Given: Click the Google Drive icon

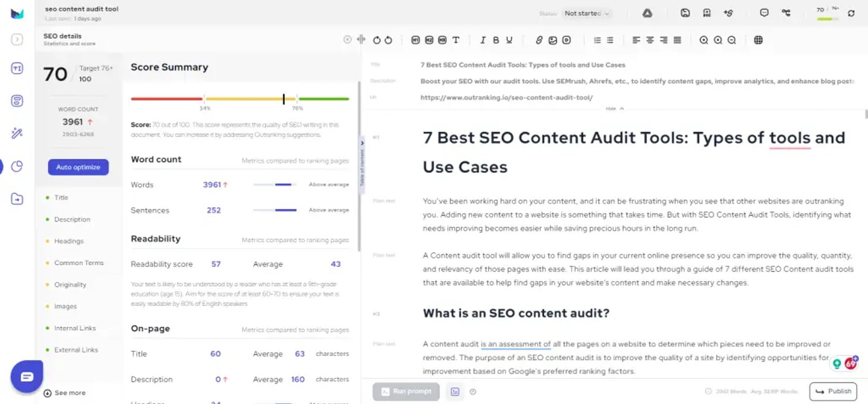Looking at the screenshot, I should [647, 13].
